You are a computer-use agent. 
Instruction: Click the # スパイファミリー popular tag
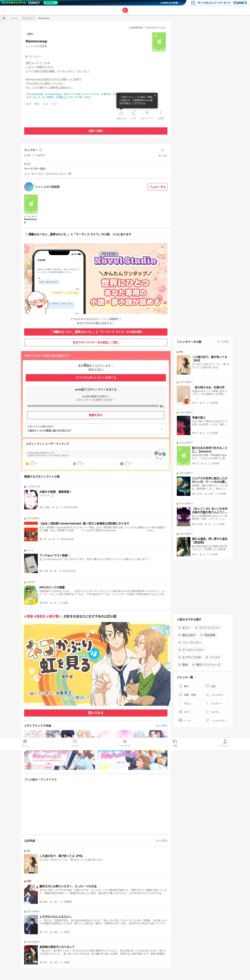pos(208,628)
